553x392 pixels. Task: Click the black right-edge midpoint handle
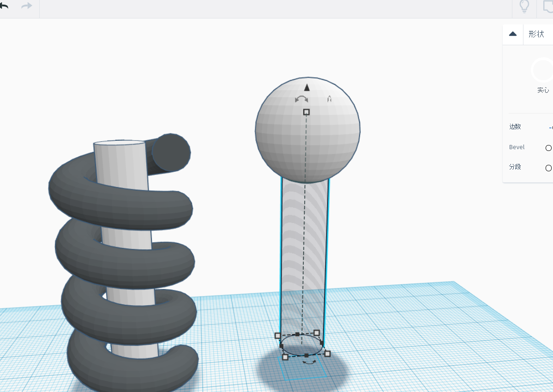[322, 343]
